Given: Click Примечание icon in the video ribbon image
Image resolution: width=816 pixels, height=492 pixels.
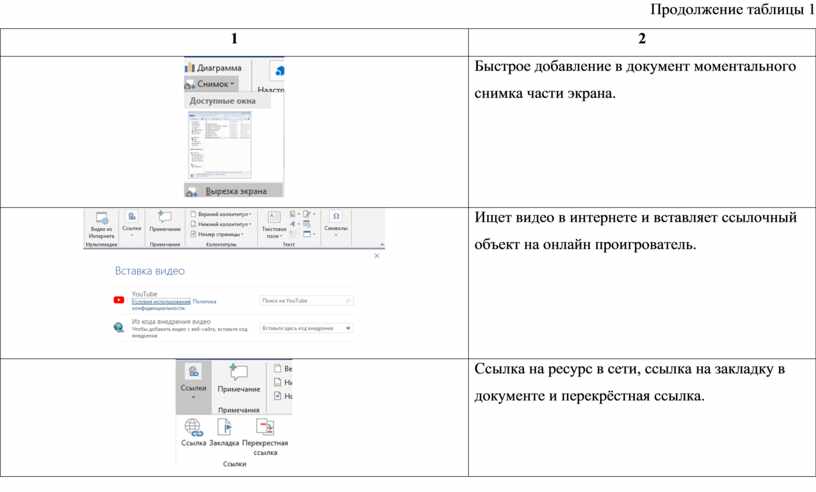Looking at the screenshot, I should 165,217.
